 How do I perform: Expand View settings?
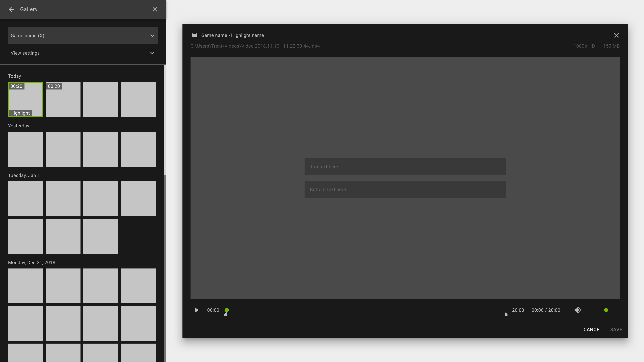(83, 53)
